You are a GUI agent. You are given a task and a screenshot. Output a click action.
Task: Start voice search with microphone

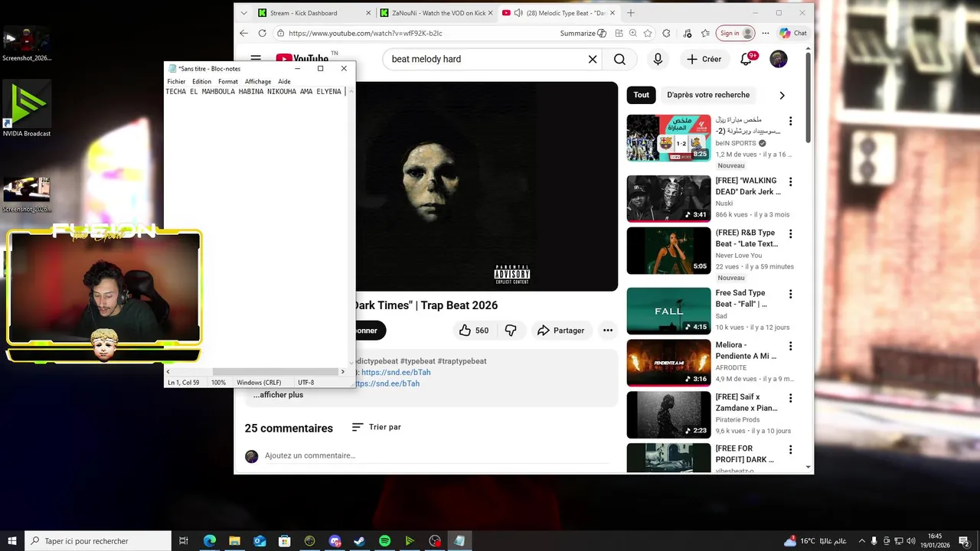click(658, 59)
